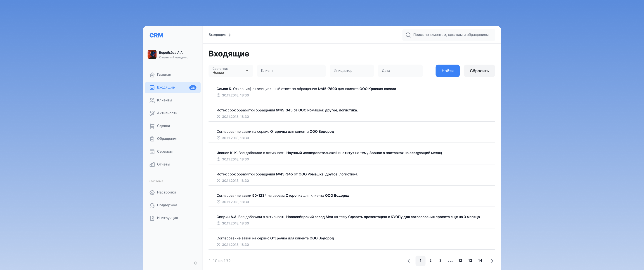The width and height of the screenshot is (644, 270).
Task: Open the Сделки menu item
Action: (x=173, y=126)
